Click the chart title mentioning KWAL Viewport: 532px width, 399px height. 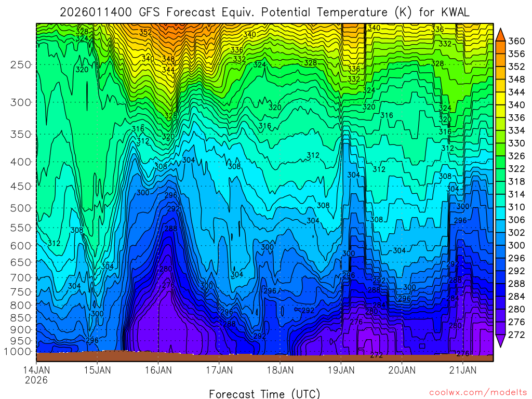pyautogui.click(x=264, y=12)
